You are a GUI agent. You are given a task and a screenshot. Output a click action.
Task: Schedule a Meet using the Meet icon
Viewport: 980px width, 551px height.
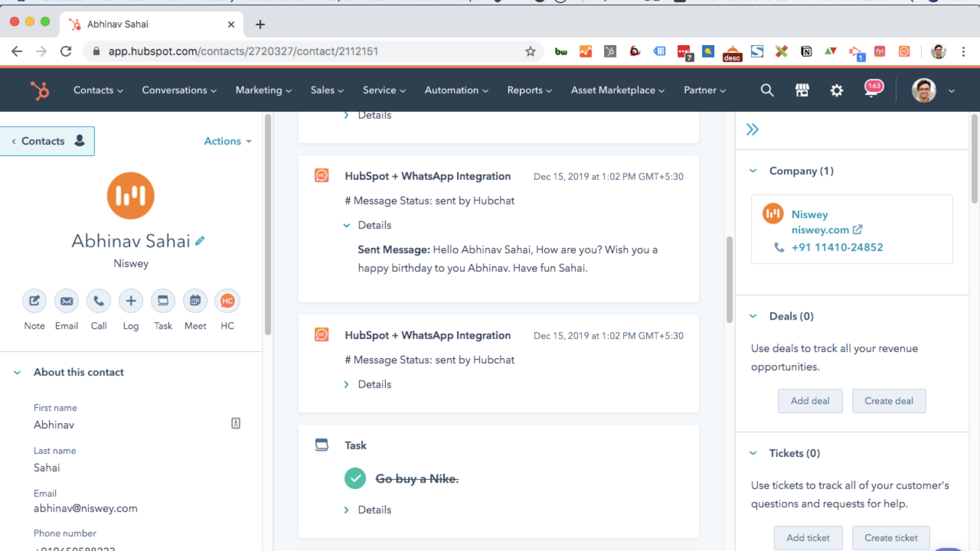195,301
